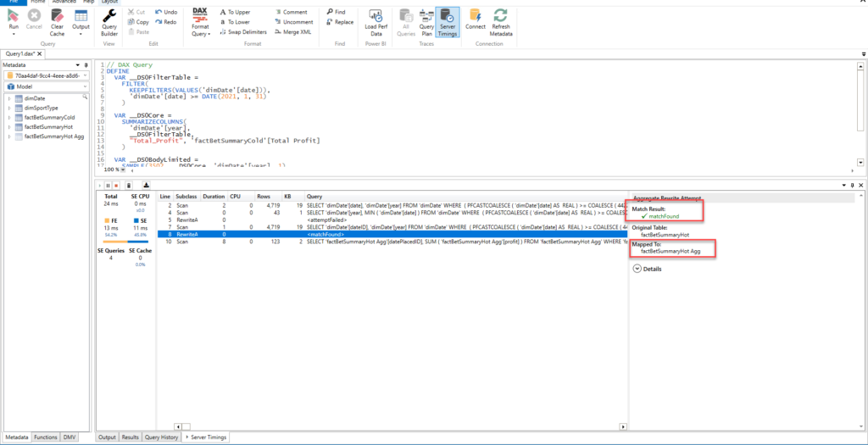This screenshot has width=868, height=445.
Task: Stop the server timings trace
Action: click(x=117, y=186)
